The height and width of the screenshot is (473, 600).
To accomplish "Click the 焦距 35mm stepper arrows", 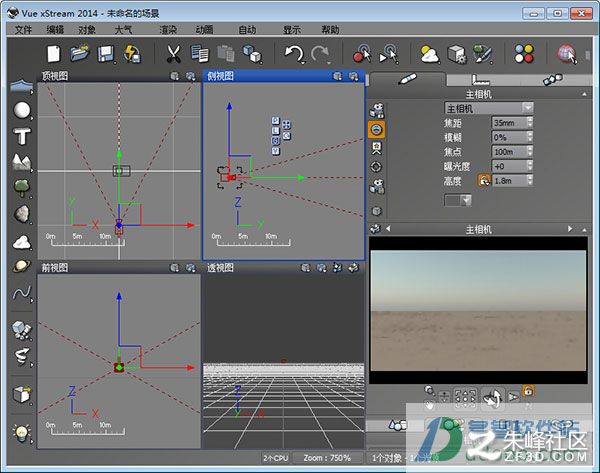I will 530,122.
